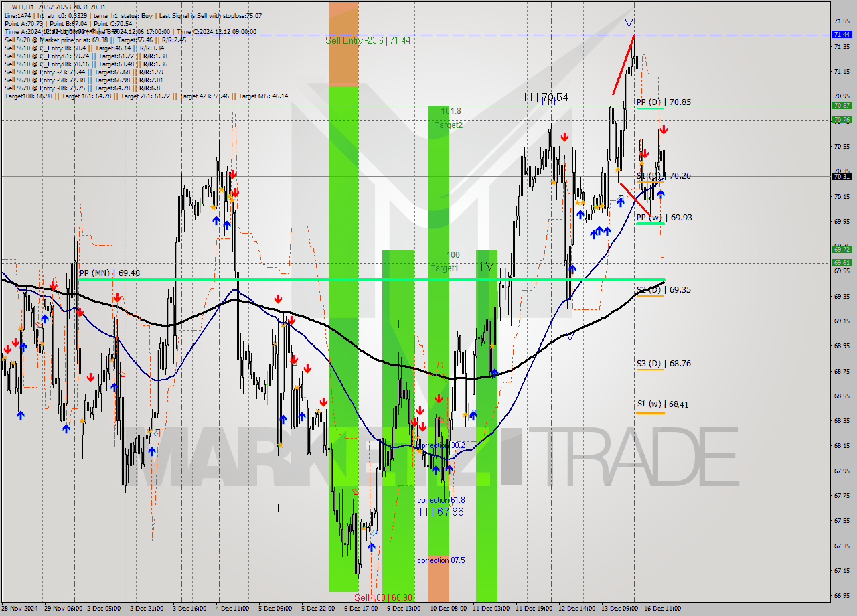This screenshot has height=616, width=857.
Task: Click the 'Target1' label on green bar
Action: point(444,268)
